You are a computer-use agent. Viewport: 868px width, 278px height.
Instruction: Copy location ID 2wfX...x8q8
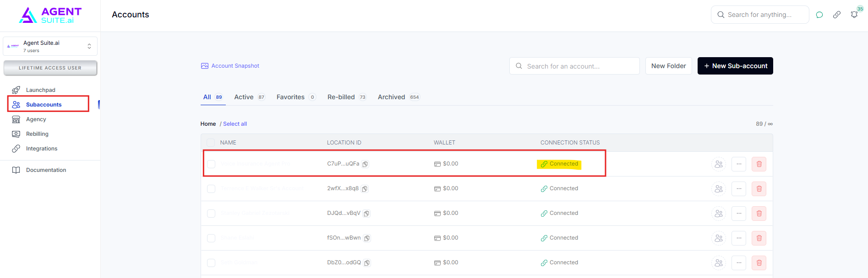pos(365,189)
